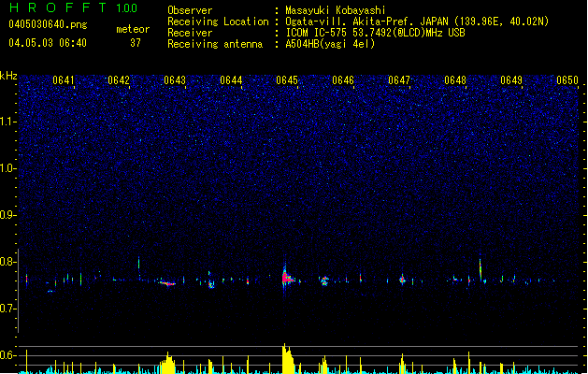
Task: Click the 1.0 kHz axis label
Action: (x=7, y=168)
